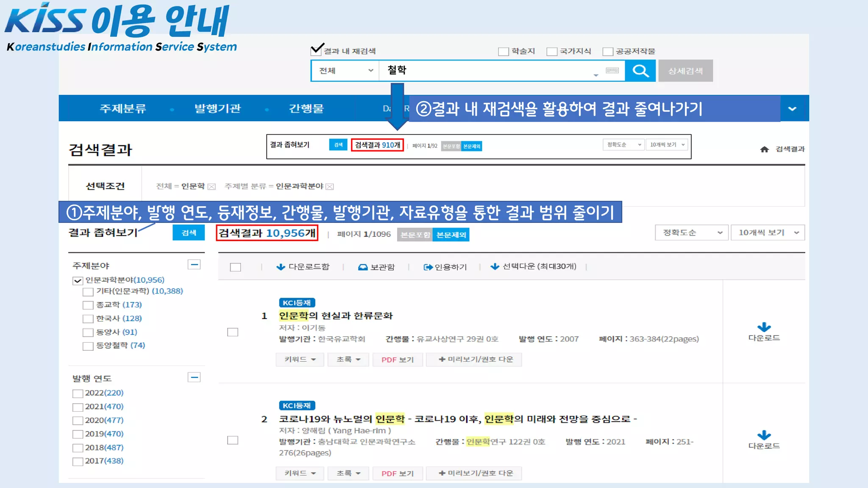Select the checkbox for result 2

233,440
